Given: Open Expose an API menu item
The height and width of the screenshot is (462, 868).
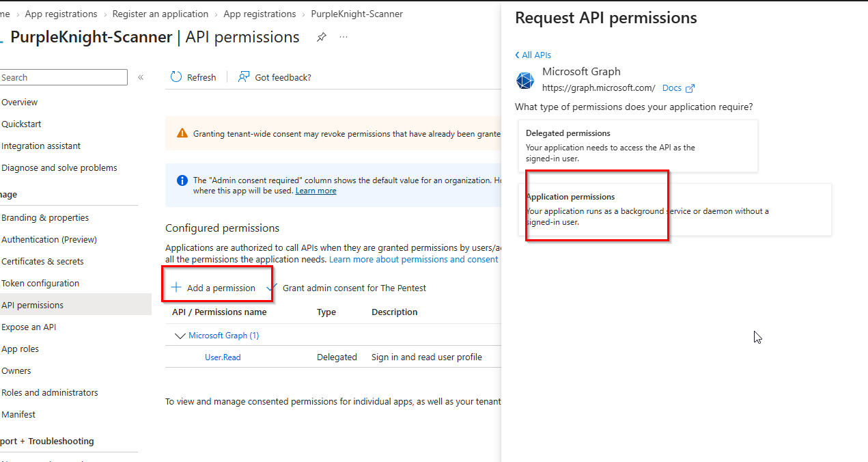Looking at the screenshot, I should click(29, 327).
